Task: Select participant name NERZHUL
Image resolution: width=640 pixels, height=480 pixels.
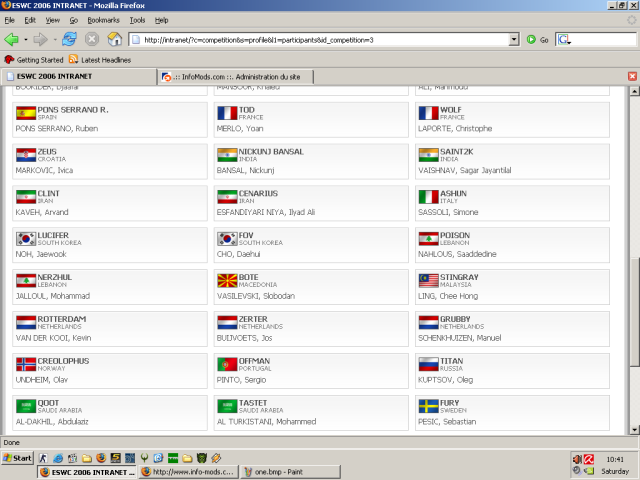Action: point(55,277)
